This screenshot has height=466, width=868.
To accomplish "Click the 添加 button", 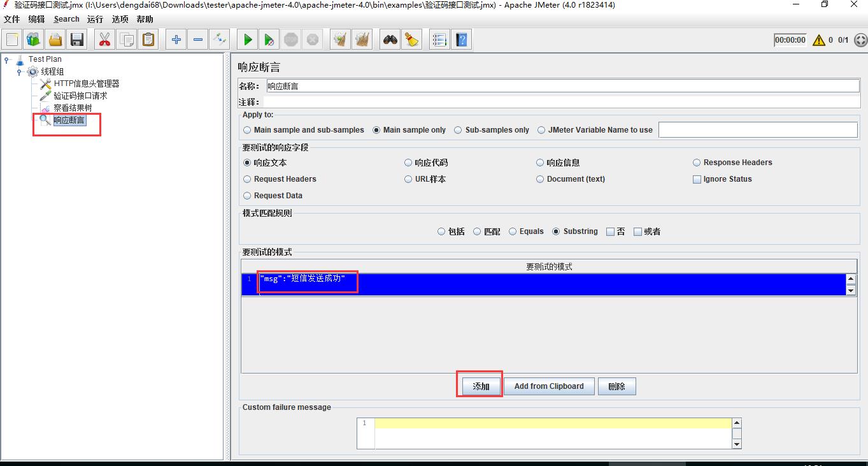I will point(481,386).
